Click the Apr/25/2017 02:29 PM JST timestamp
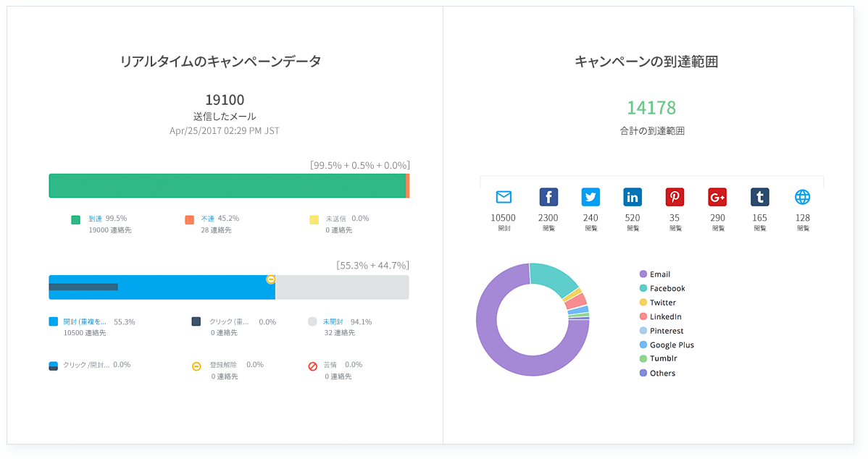 pyautogui.click(x=225, y=131)
